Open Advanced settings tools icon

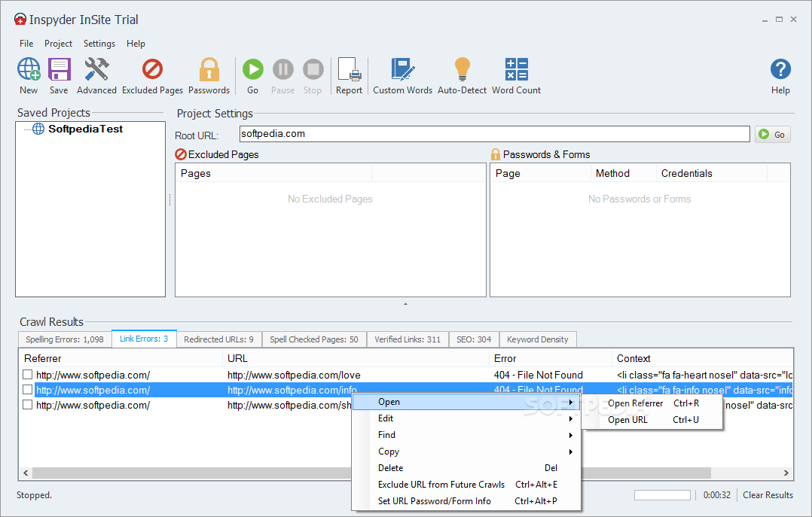(x=96, y=75)
